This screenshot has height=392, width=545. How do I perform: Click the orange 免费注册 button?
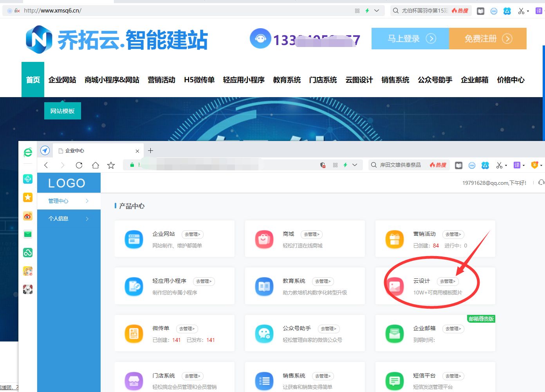point(487,38)
